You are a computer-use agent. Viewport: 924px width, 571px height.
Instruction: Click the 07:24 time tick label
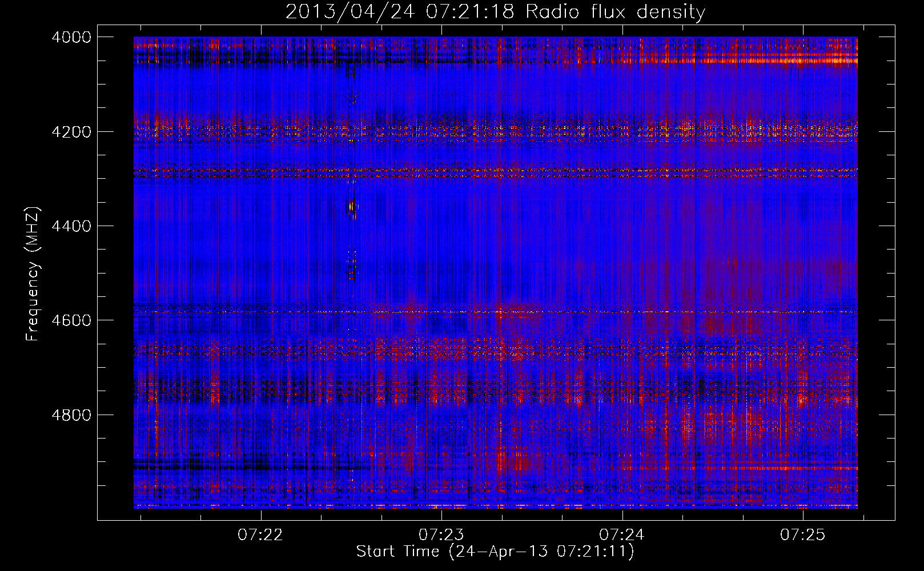622,534
